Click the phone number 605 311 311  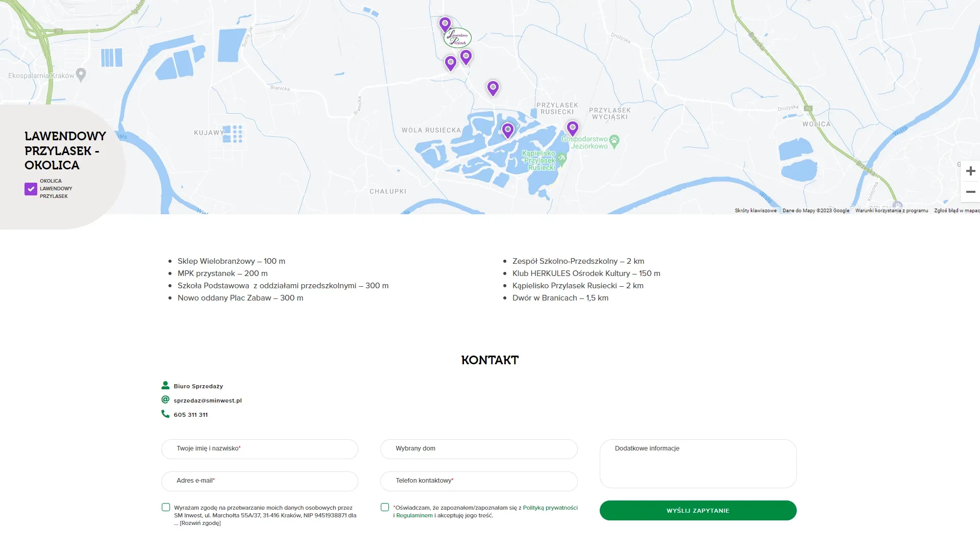[191, 415]
